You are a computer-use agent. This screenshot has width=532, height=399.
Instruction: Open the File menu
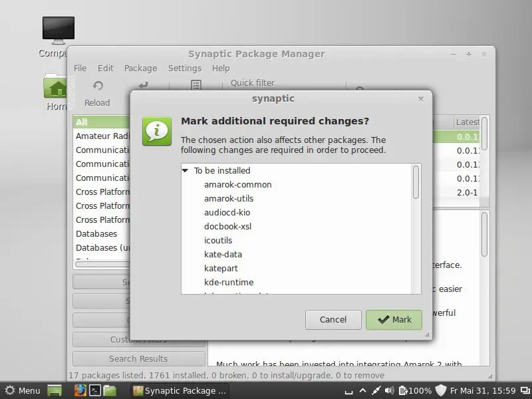(x=80, y=68)
